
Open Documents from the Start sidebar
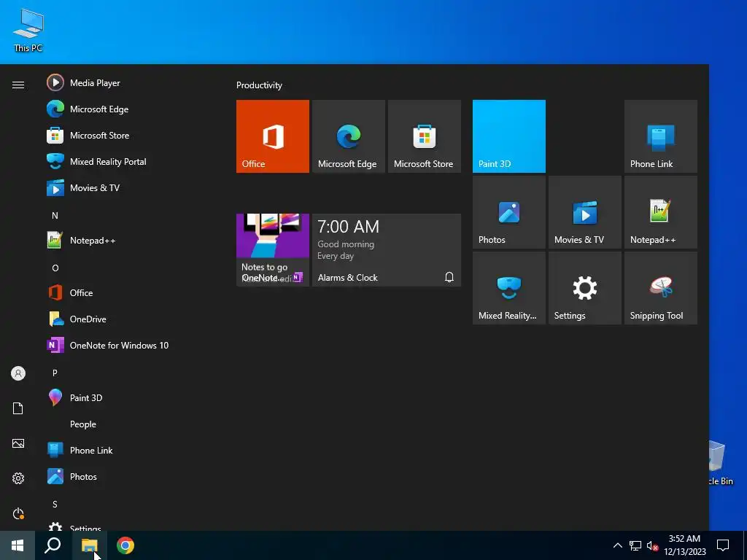18,408
